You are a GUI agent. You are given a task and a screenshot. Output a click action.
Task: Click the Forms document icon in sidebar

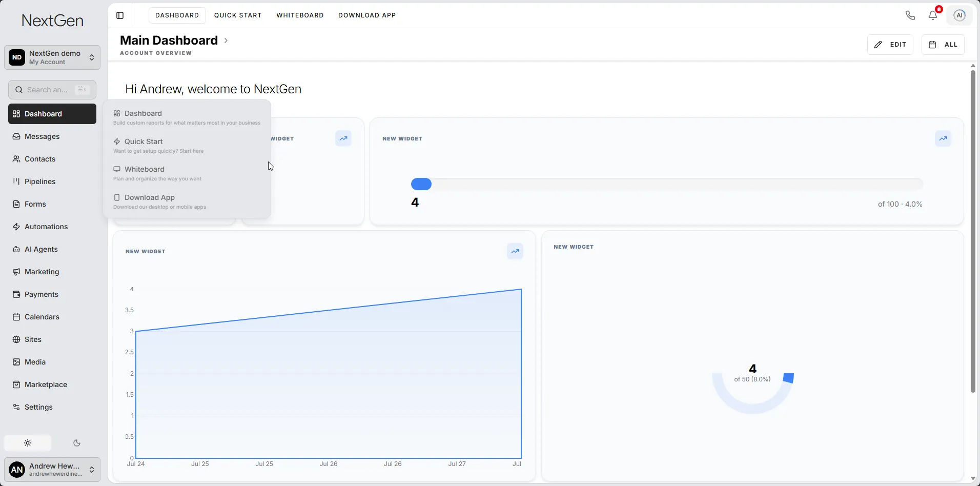(16, 204)
